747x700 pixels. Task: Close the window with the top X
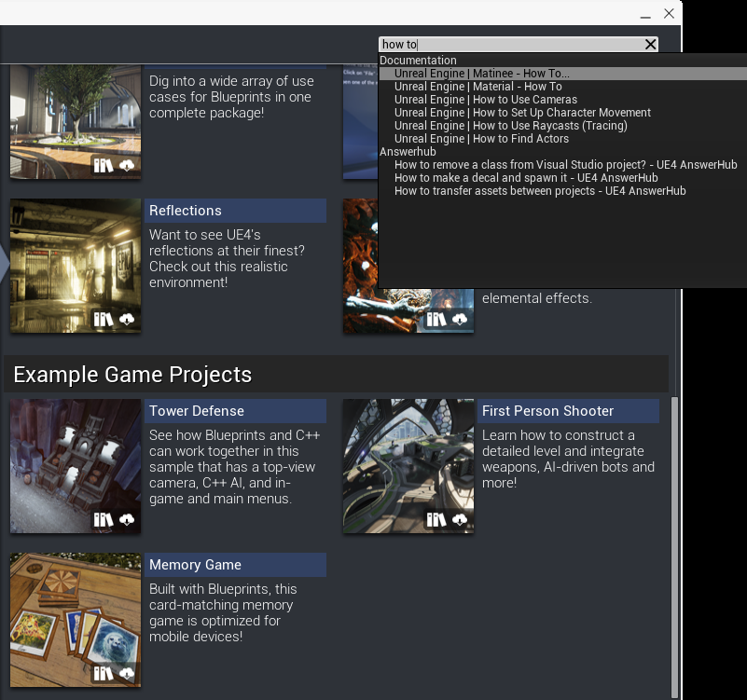tap(669, 13)
